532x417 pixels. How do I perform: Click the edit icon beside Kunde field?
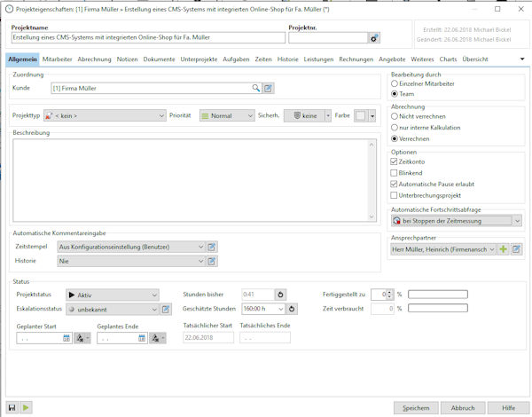click(269, 88)
